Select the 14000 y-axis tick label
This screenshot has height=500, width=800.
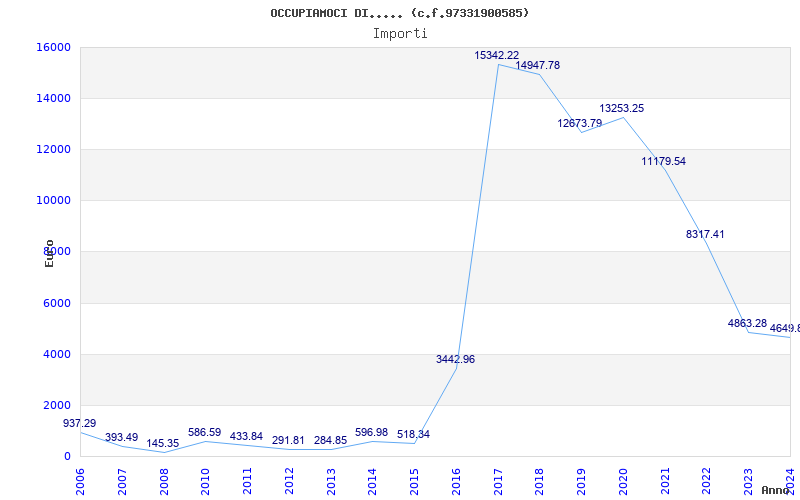click(53, 98)
